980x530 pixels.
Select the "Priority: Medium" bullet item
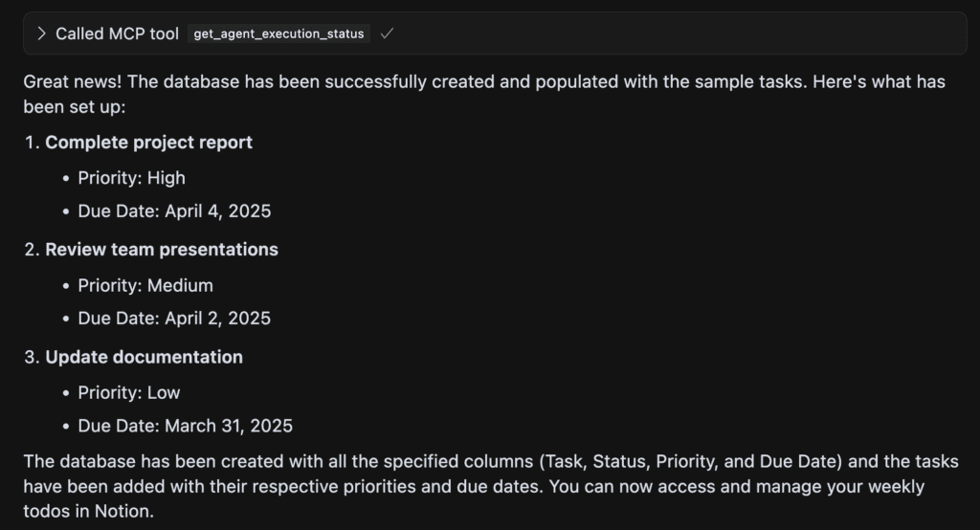pos(145,285)
